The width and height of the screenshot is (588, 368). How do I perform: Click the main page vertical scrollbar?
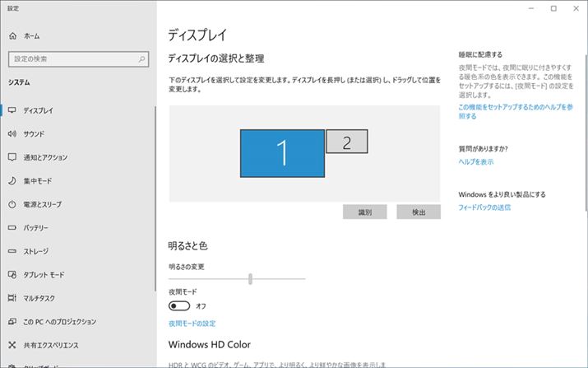(x=586, y=133)
